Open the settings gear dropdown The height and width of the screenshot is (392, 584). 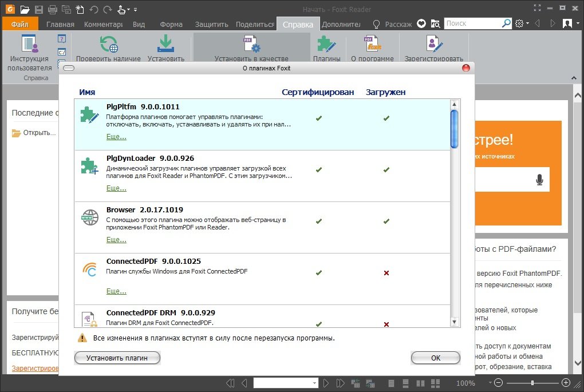[x=522, y=24]
